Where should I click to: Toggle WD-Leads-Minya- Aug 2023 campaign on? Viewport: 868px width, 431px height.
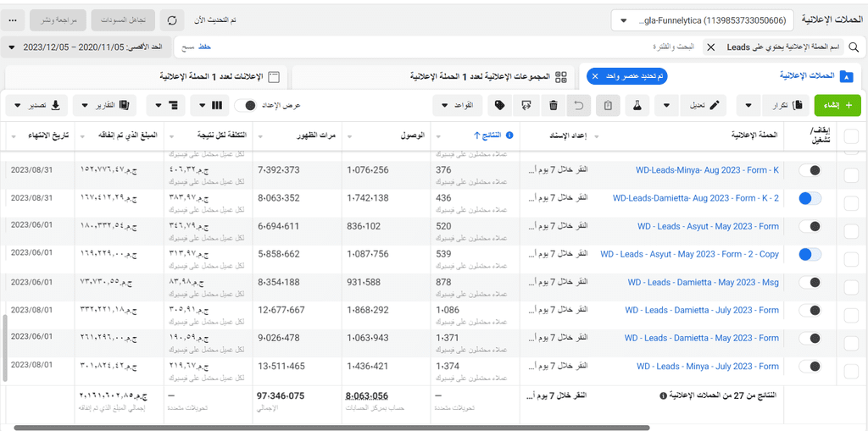click(810, 171)
